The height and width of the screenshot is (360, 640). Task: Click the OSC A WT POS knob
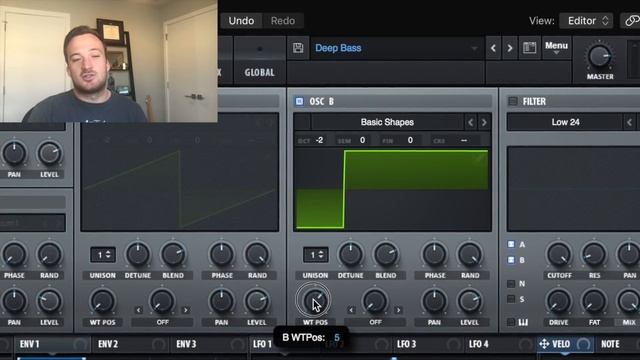tap(102, 301)
